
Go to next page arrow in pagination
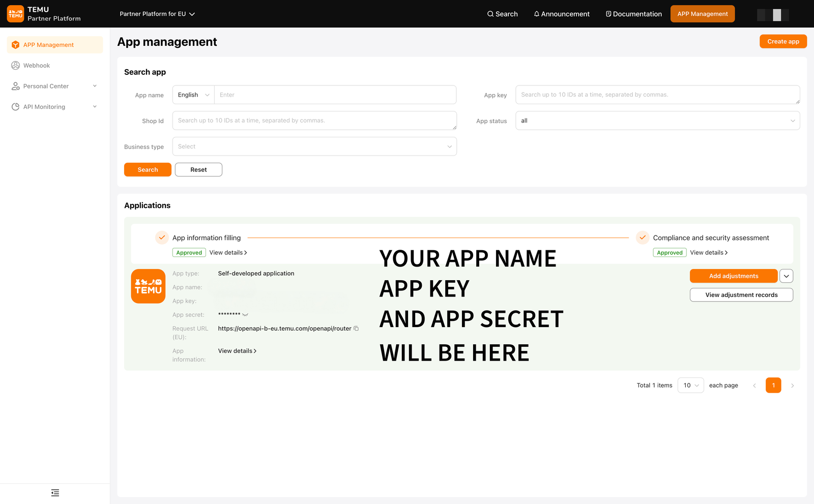click(792, 386)
